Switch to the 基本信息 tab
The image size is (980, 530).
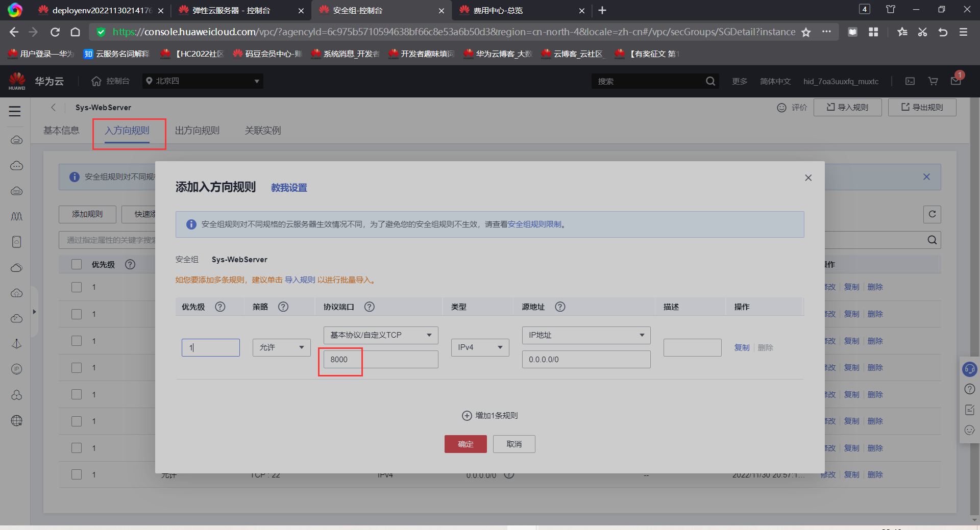61,131
